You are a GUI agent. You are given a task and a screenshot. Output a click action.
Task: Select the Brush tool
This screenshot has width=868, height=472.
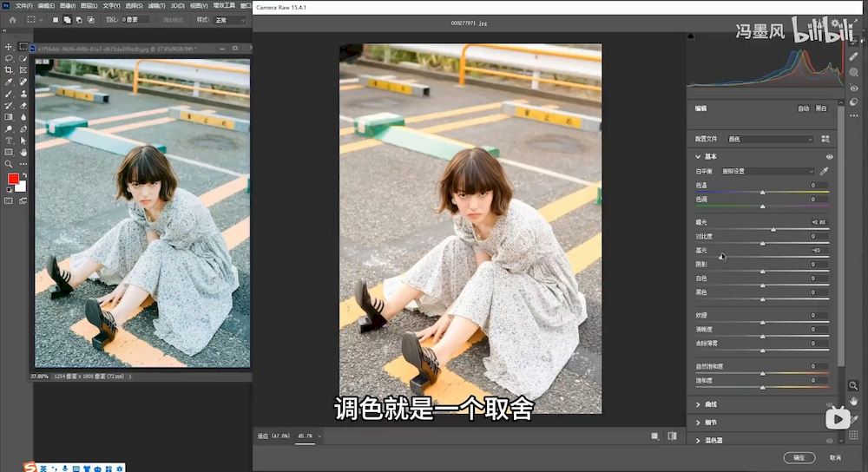click(9, 94)
